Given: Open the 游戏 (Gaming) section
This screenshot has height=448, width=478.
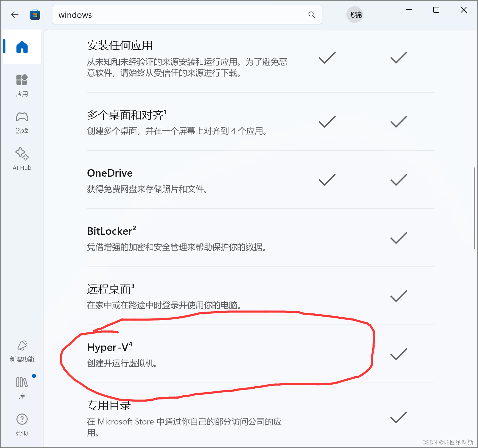Looking at the screenshot, I should pos(22,122).
